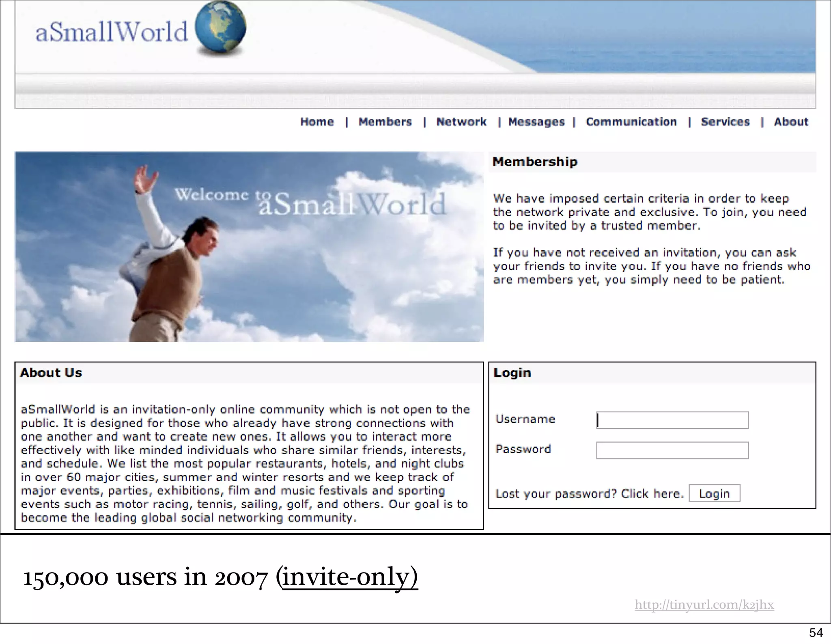Open the Services menu item
831x644 pixels.
point(725,122)
